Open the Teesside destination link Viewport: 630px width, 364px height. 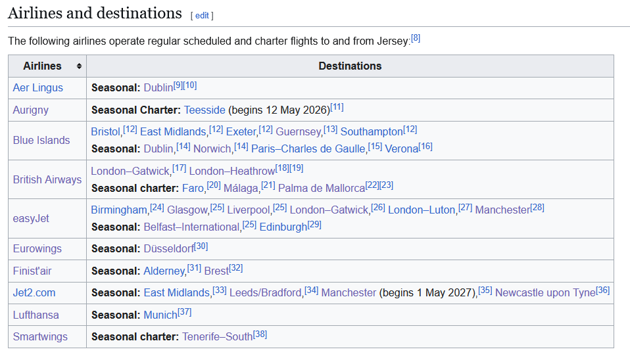tap(205, 110)
